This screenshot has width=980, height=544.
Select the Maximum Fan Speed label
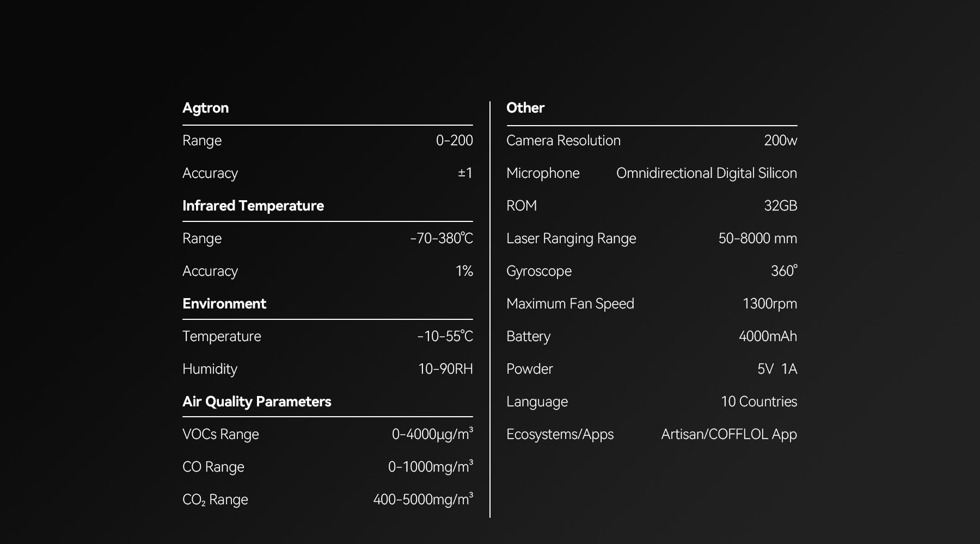pos(570,304)
